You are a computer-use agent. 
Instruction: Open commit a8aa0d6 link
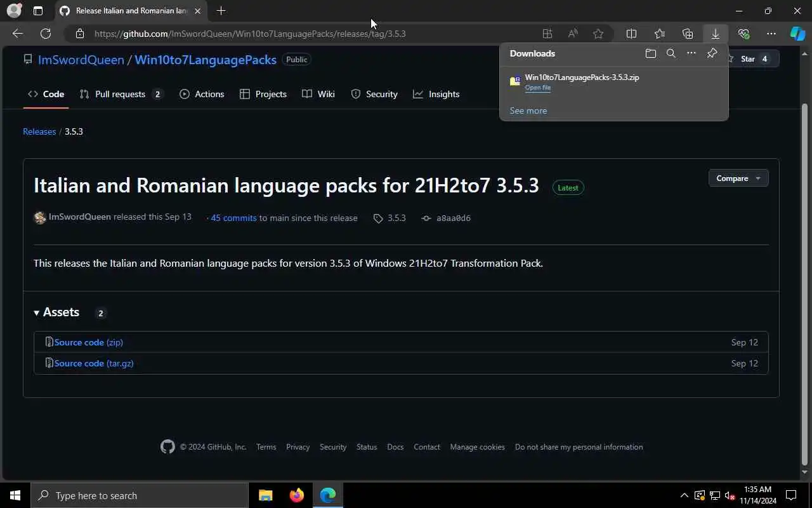447,218
